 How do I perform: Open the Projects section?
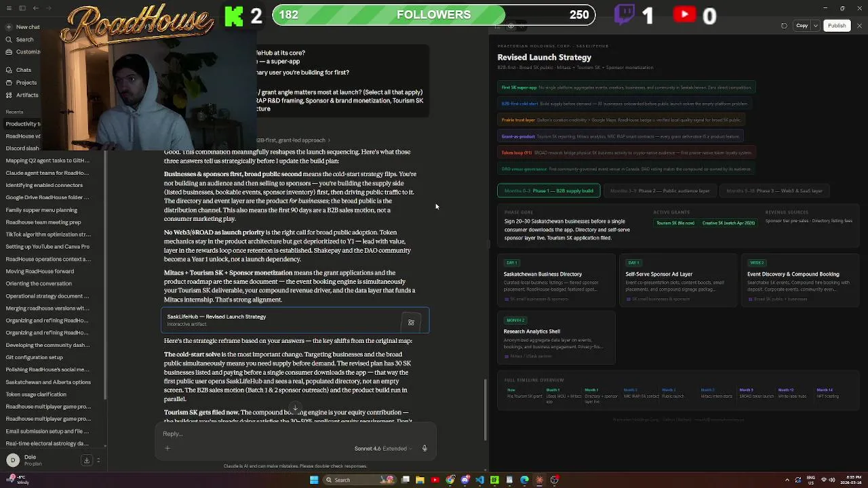21,83
